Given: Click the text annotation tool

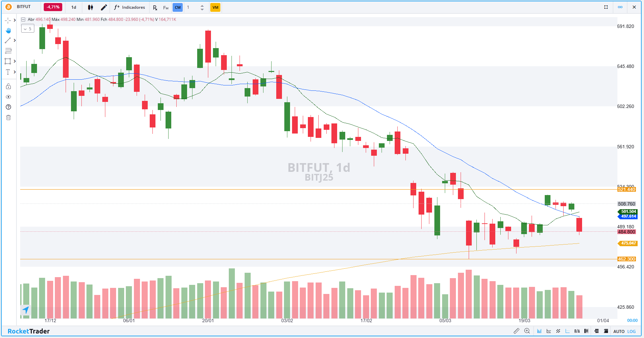Looking at the screenshot, I should point(8,72).
